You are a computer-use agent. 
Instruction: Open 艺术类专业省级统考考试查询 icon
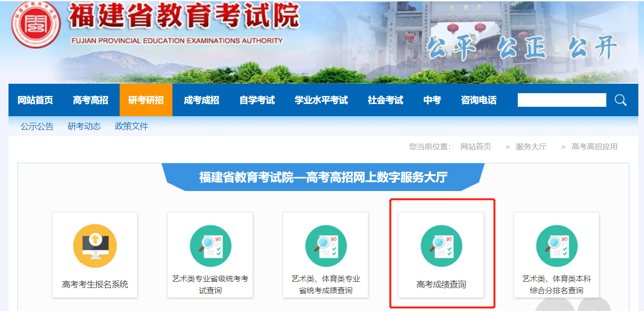click(210, 246)
